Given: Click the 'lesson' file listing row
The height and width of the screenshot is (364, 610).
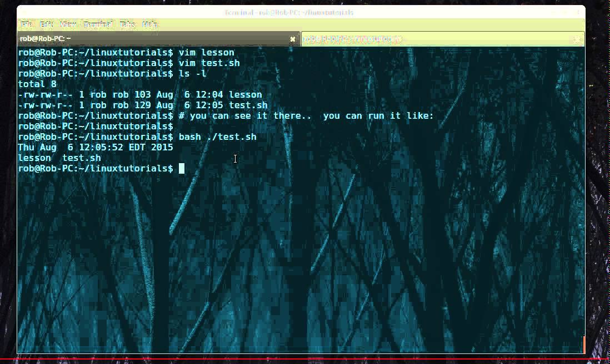Looking at the screenshot, I should tap(140, 94).
